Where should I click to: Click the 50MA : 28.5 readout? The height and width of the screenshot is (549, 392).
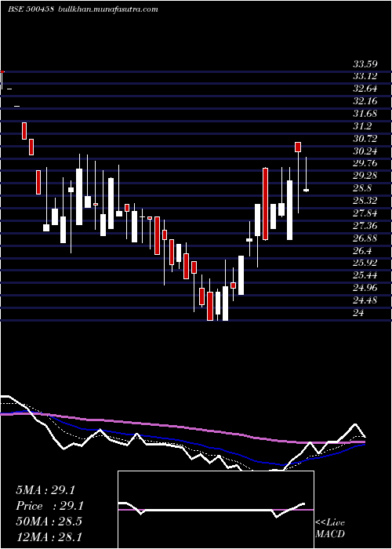coord(49,522)
